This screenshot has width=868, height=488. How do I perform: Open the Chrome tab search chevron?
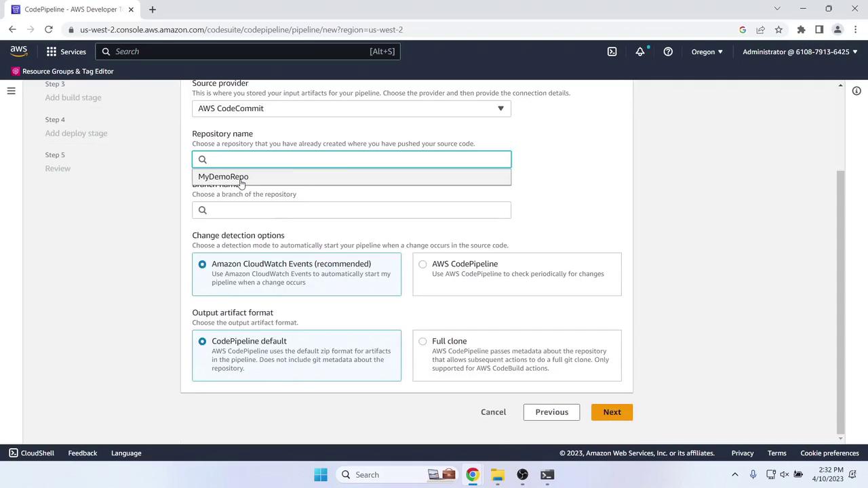pyautogui.click(x=777, y=9)
